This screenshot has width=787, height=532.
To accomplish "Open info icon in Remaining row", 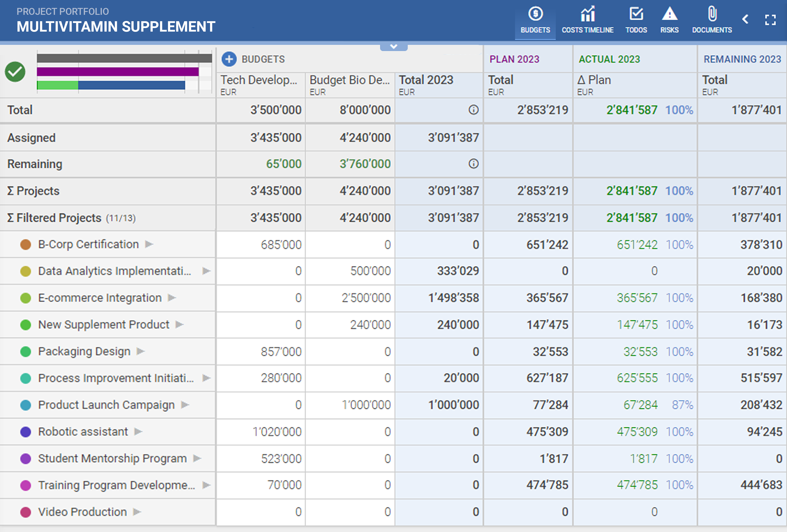I will point(473,164).
